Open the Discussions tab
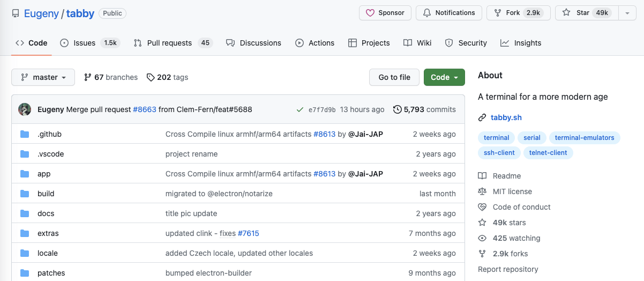Image resolution: width=644 pixels, height=281 pixels. pyautogui.click(x=253, y=43)
